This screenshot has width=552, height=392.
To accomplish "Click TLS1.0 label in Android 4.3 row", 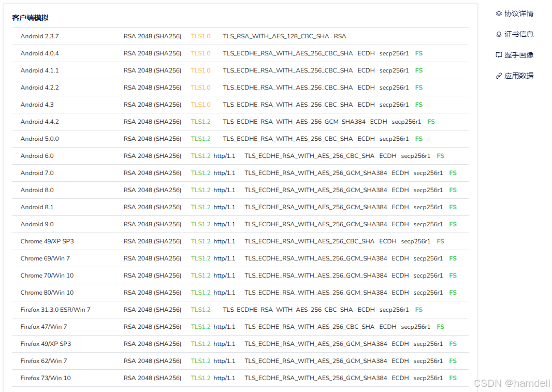I will coord(201,105).
